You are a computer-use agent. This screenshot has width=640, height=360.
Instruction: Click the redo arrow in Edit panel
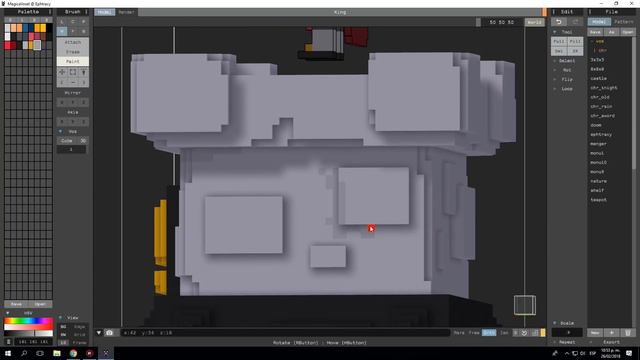click(x=576, y=22)
